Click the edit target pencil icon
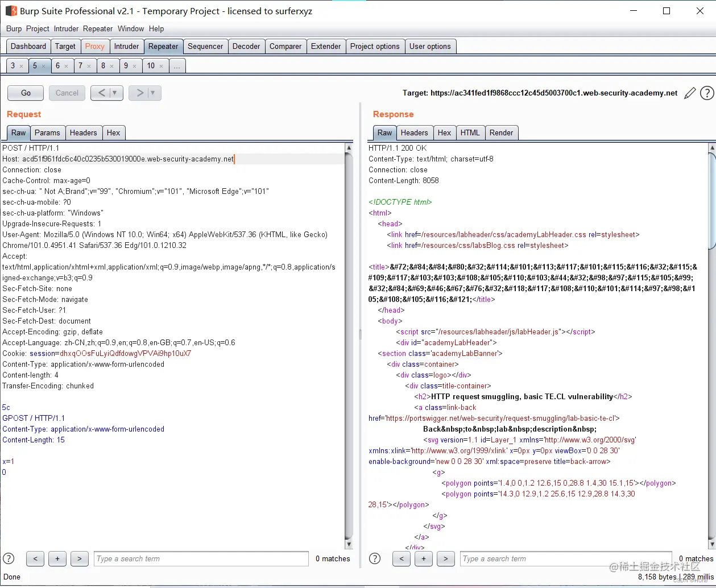716x588 pixels. (690, 93)
